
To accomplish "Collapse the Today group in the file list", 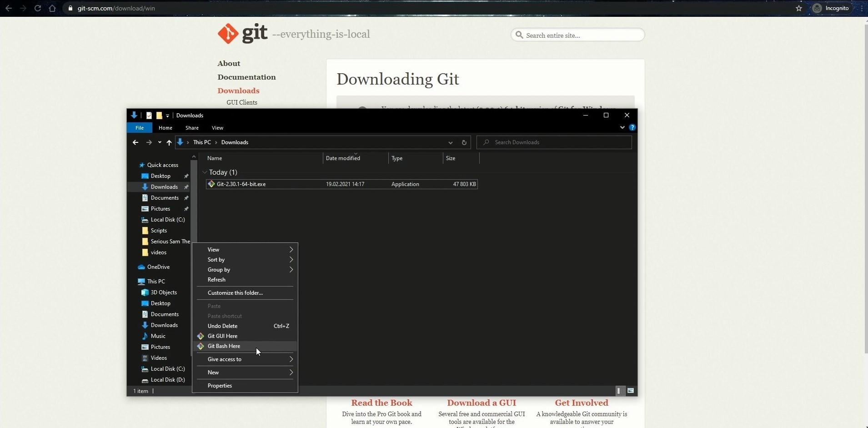I will pyautogui.click(x=205, y=172).
